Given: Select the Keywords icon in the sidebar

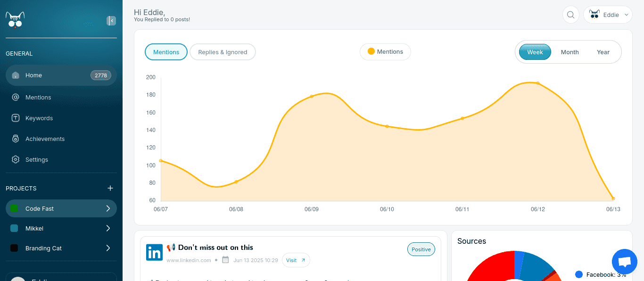Looking at the screenshot, I should coord(15,118).
